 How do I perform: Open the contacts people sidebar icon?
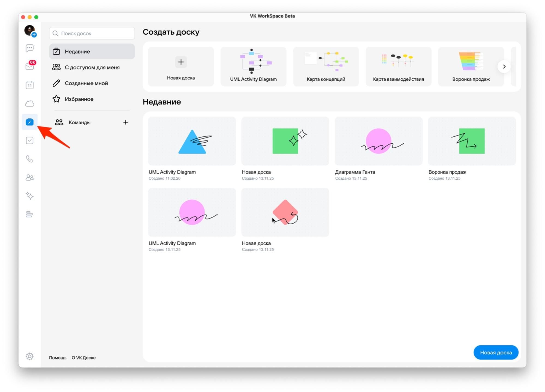(x=29, y=177)
